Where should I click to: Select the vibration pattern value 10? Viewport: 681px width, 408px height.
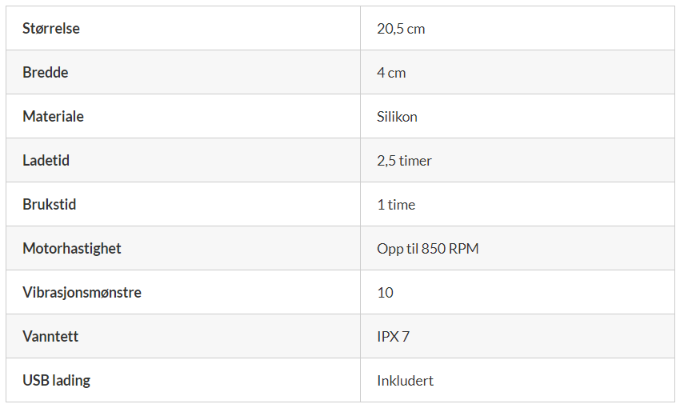(x=385, y=292)
